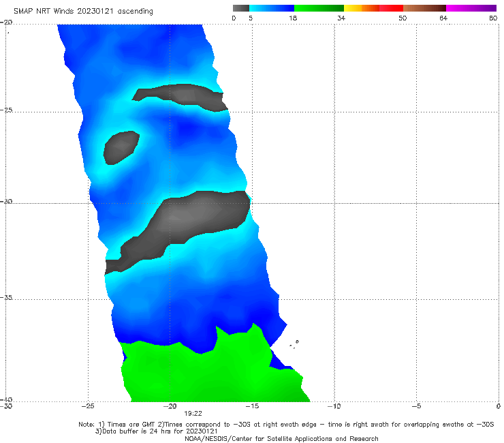Click the title 'SMAP NRT Winds 20230121 ascending'

click(83, 12)
